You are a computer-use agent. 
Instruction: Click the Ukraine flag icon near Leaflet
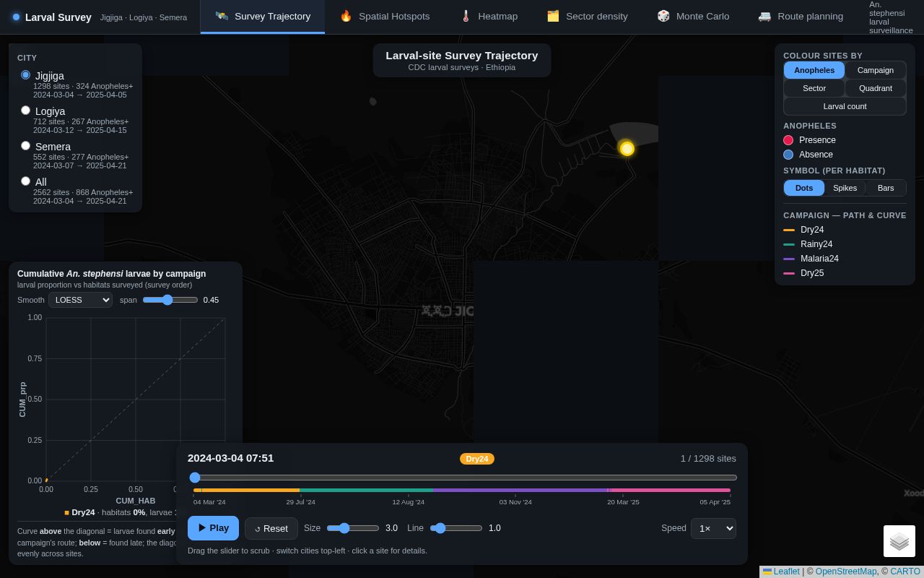[767, 571]
